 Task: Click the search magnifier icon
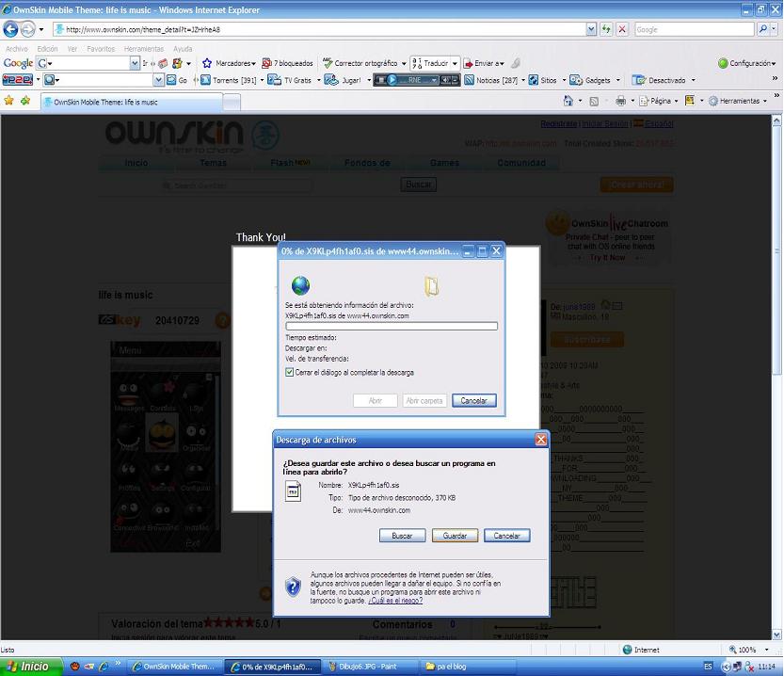(763, 29)
